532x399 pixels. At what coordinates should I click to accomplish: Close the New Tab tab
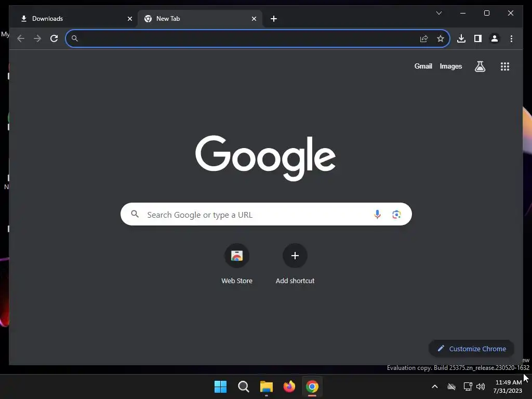click(254, 19)
